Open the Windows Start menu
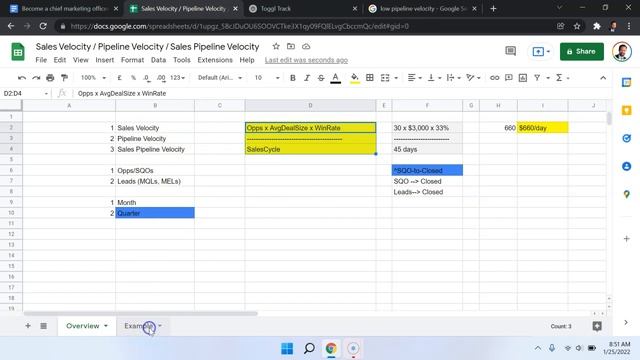 tap(287, 349)
